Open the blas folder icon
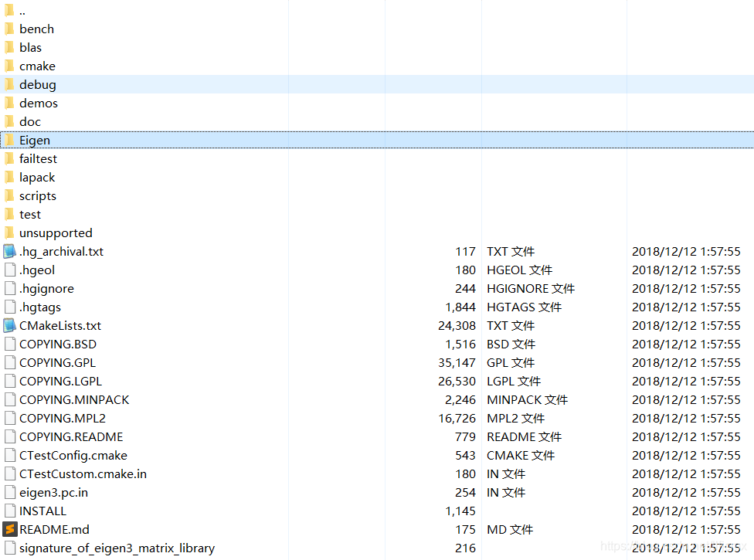 [x=11, y=47]
